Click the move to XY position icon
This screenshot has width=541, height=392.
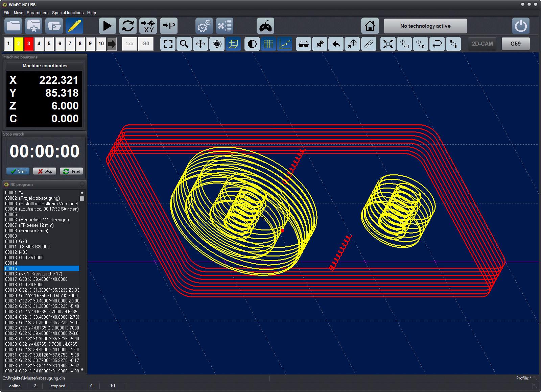[148, 26]
